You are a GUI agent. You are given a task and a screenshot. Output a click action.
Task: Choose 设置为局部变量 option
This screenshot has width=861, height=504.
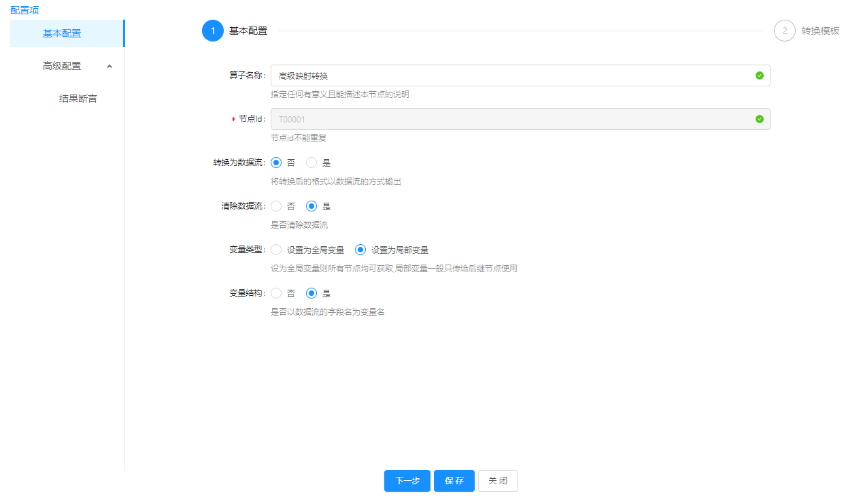pos(360,250)
